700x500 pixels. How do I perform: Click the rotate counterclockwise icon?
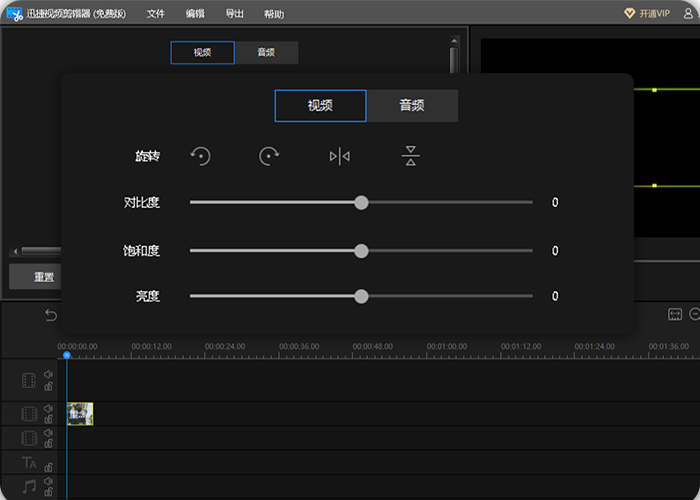click(x=201, y=156)
